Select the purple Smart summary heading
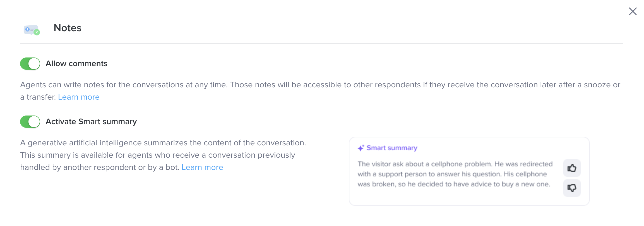This screenshot has width=644, height=226. [x=392, y=148]
